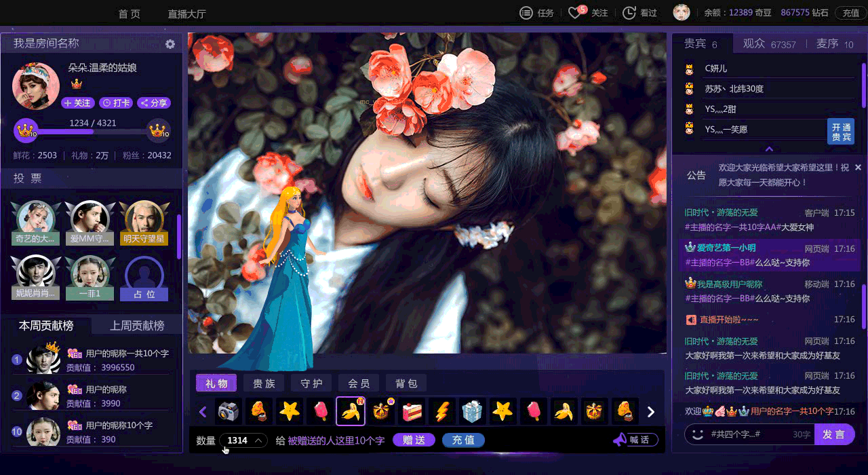The image size is (868, 475).
Task: Open the emoji smiley in chat input
Action: pyautogui.click(x=697, y=434)
